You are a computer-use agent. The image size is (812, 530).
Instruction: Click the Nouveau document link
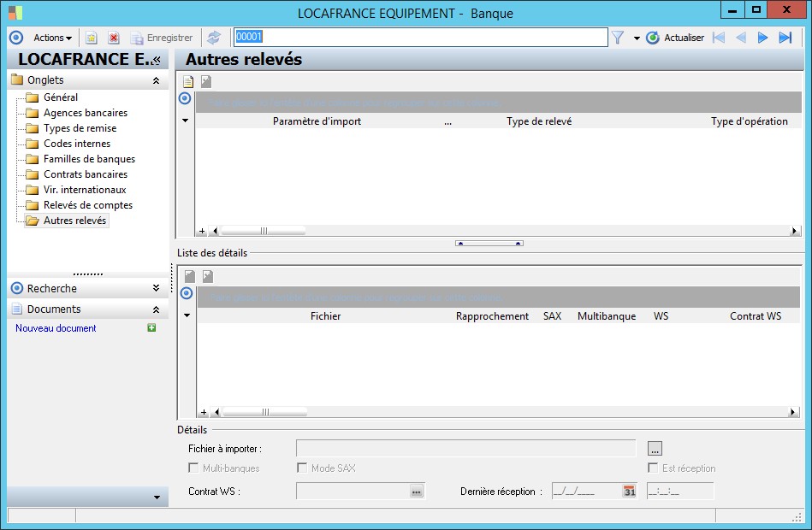point(56,328)
